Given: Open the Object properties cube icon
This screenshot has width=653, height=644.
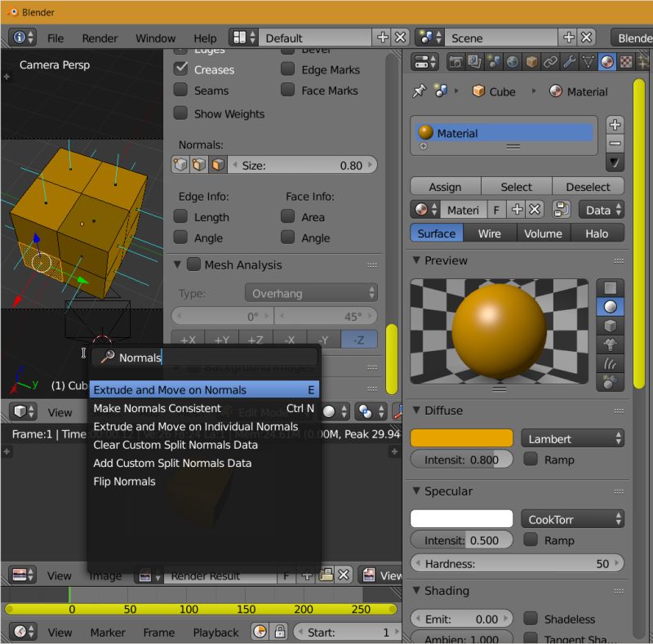Looking at the screenshot, I should pyautogui.click(x=531, y=61).
